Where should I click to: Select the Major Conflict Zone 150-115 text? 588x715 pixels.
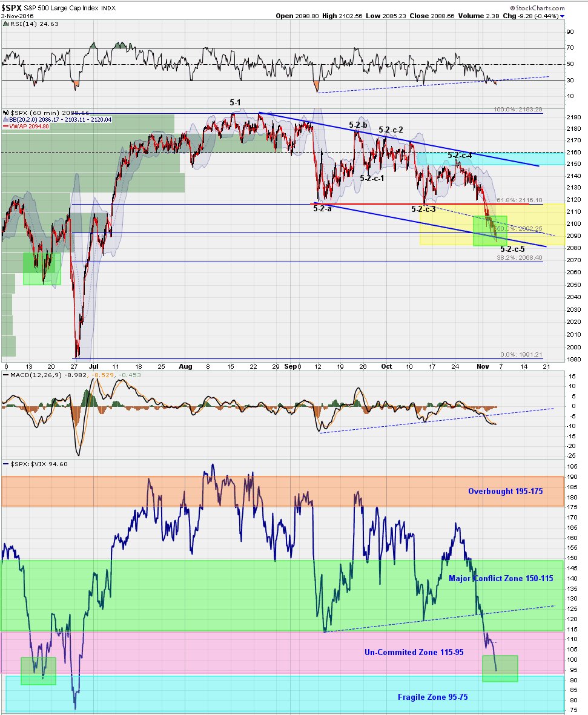(x=502, y=579)
